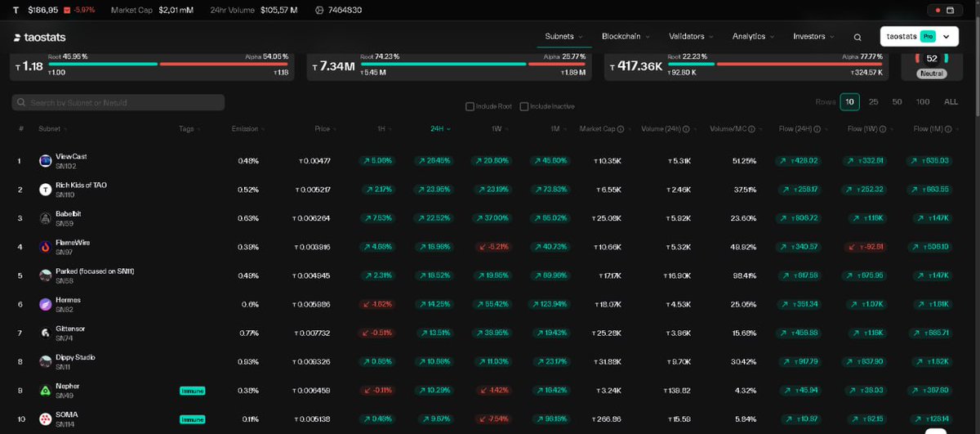Image resolution: width=980 pixels, height=434 pixels.
Task: Click the taostats logo
Action: coord(41,38)
